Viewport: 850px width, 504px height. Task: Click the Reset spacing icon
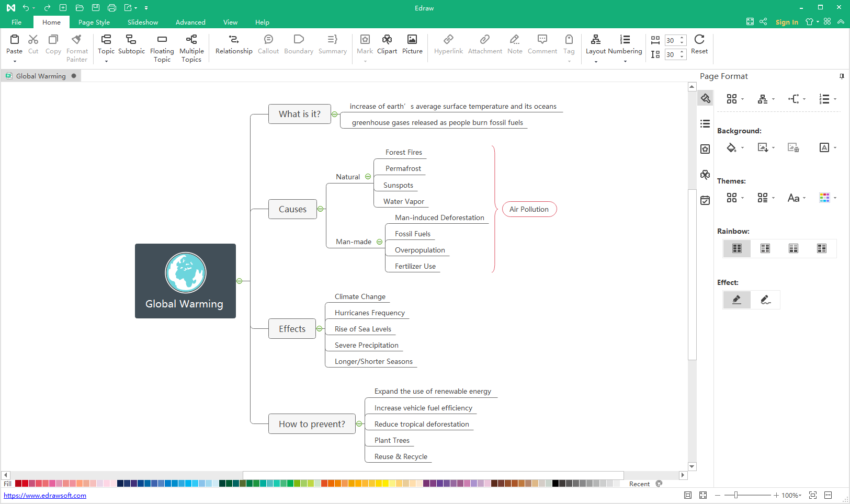click(699, 40)
